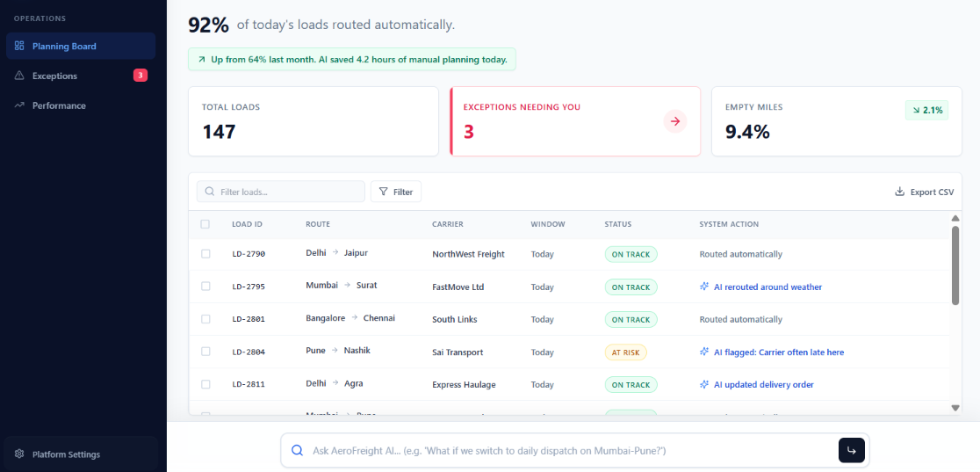
Task: Tick the select-all checkbox in the table header
Action: coord(205,224)
